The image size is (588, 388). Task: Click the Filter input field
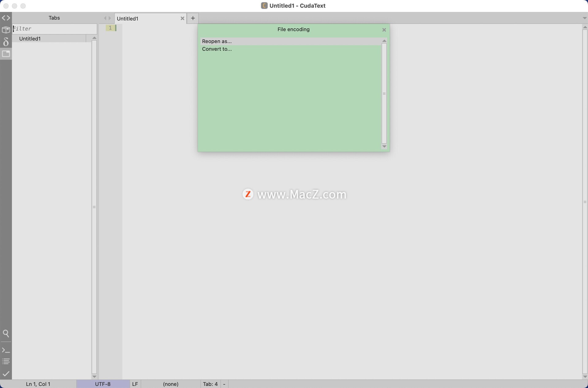point(55,29)
